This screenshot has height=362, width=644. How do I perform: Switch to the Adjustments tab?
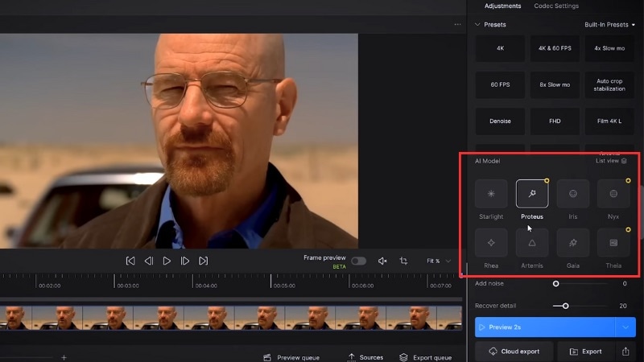[x=502, y=6]
